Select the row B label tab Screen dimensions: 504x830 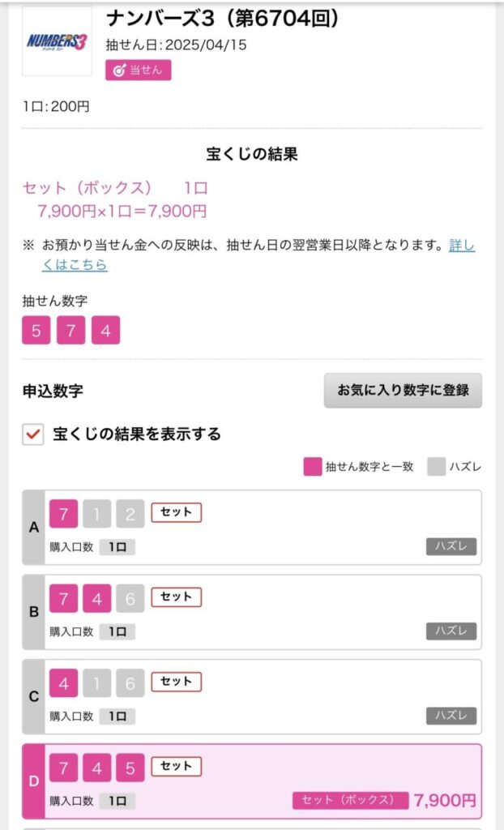point(34,612)
